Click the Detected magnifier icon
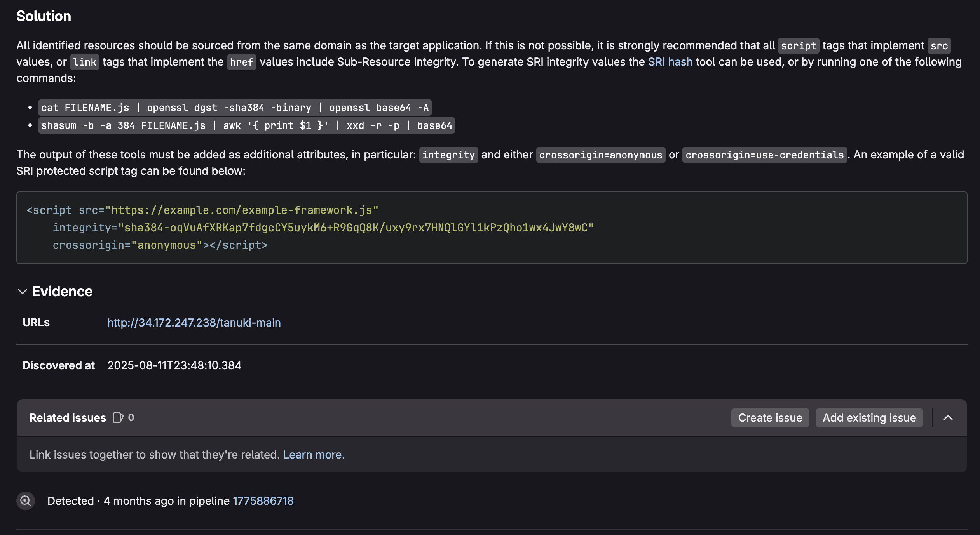 click(x=26, y=501)
